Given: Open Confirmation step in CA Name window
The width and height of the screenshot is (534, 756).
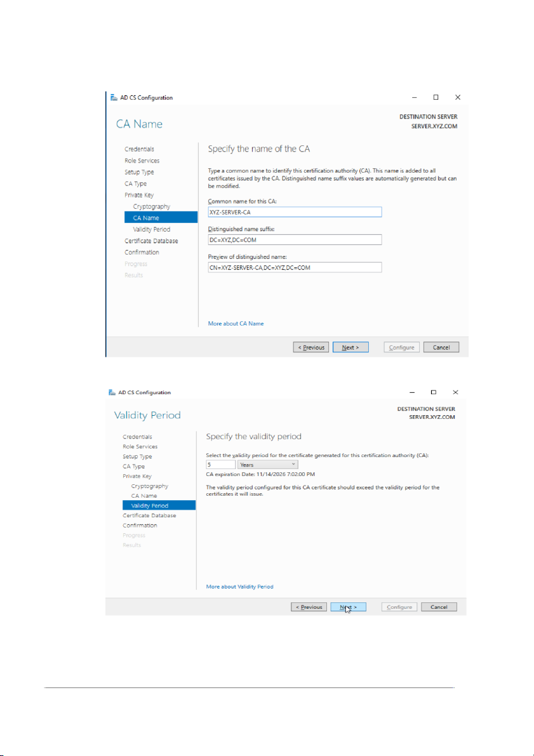Looking at the screenshot, I should (142, 252).
